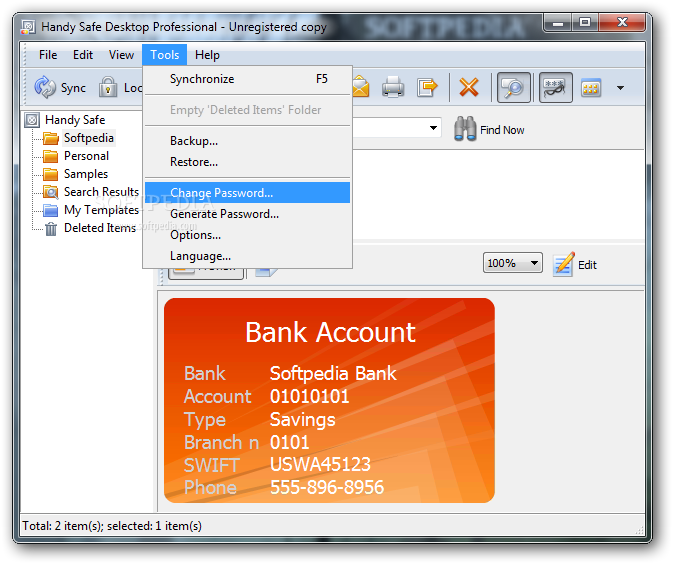The image size is (673, 564).
Task: Open the 100% zoom dropdown
Action: [x=512, y=263]
